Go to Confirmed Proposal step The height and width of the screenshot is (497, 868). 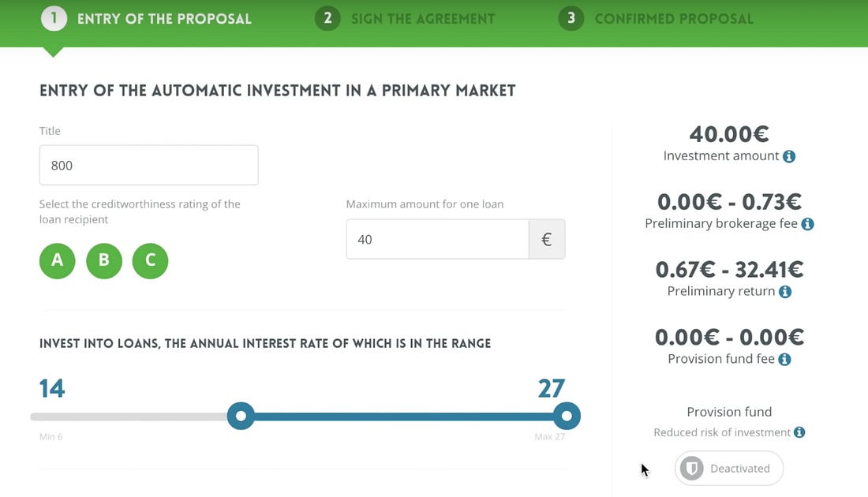pyautogui.click(x=656, y=18)
